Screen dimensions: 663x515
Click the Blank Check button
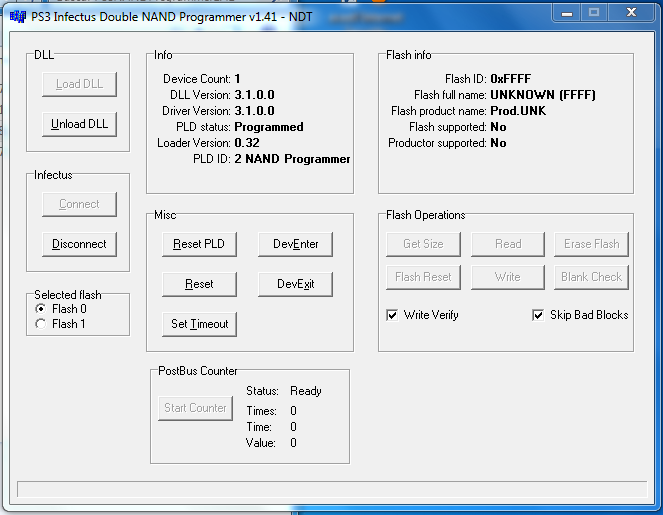(592, 277)
